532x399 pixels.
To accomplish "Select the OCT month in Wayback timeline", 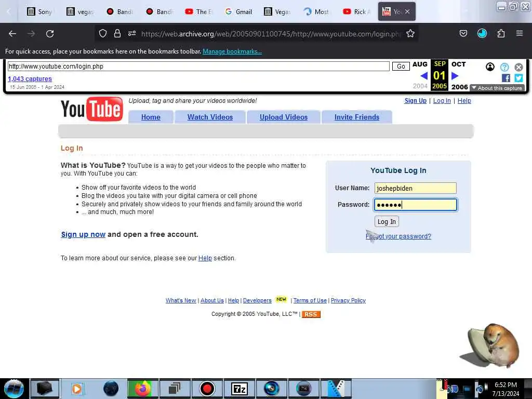I will coord(458,64).
